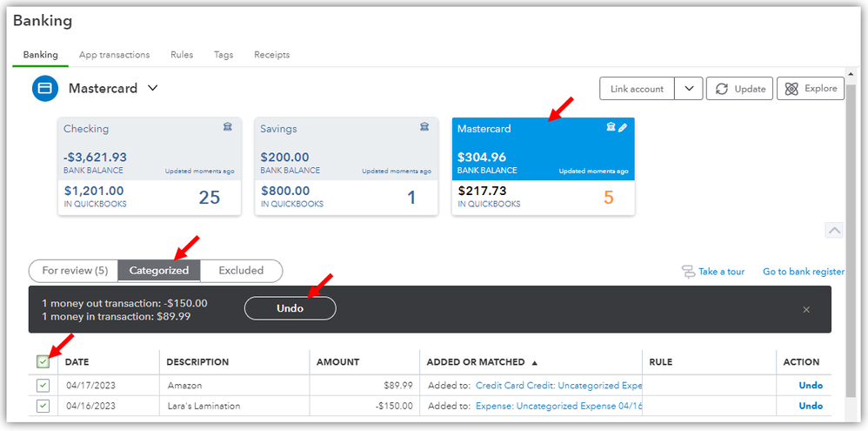Click the Link account button
868x431 pixels.
(x=637, y=89)
